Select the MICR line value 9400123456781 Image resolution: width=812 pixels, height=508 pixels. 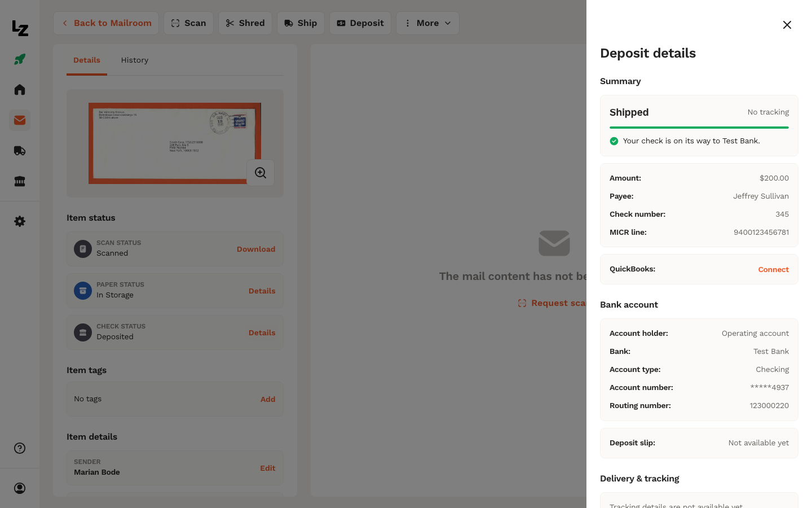pyautogui.click(x=761, y=232)
